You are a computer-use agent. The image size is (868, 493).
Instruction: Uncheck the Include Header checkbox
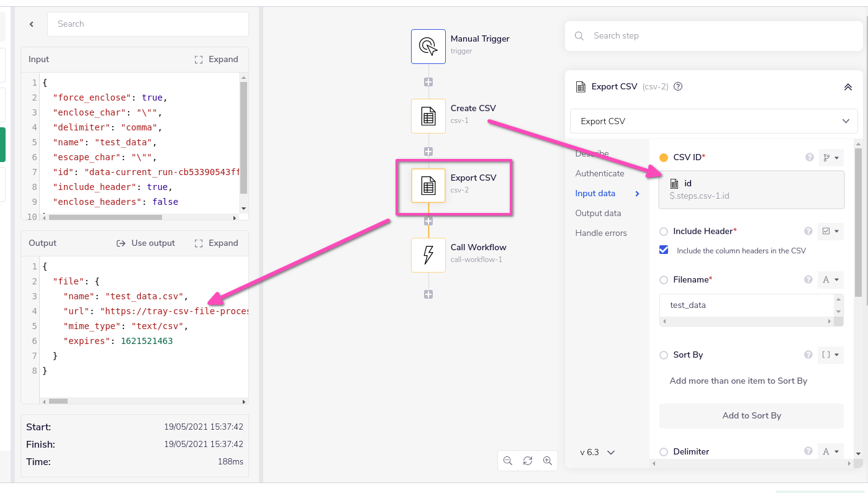coord(664,250)
